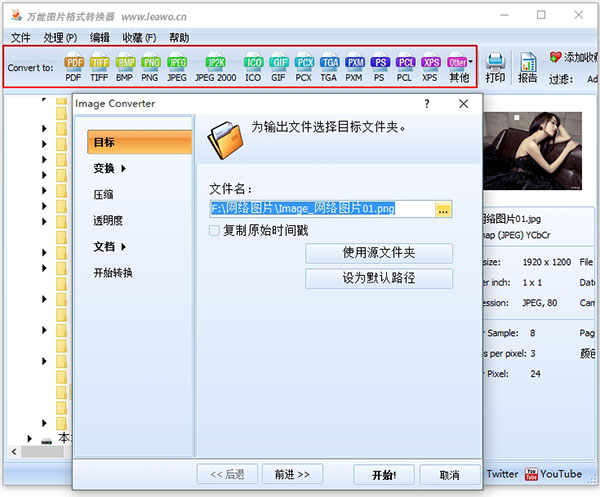Convert to PS format icon
This screenshot has width=600, height=497.
point(380,67)
